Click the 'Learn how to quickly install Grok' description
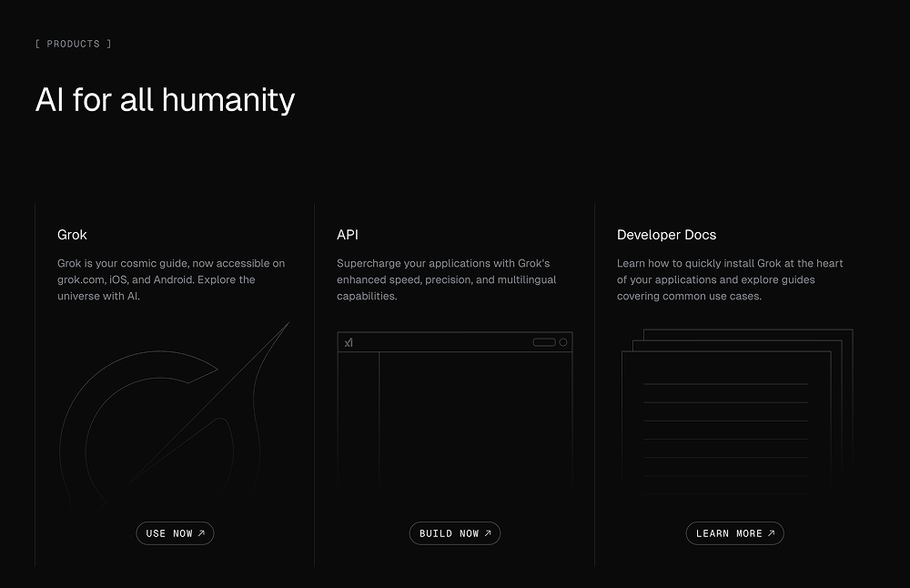This screenshot has width=910, height=588. click(x=730, y=279)
